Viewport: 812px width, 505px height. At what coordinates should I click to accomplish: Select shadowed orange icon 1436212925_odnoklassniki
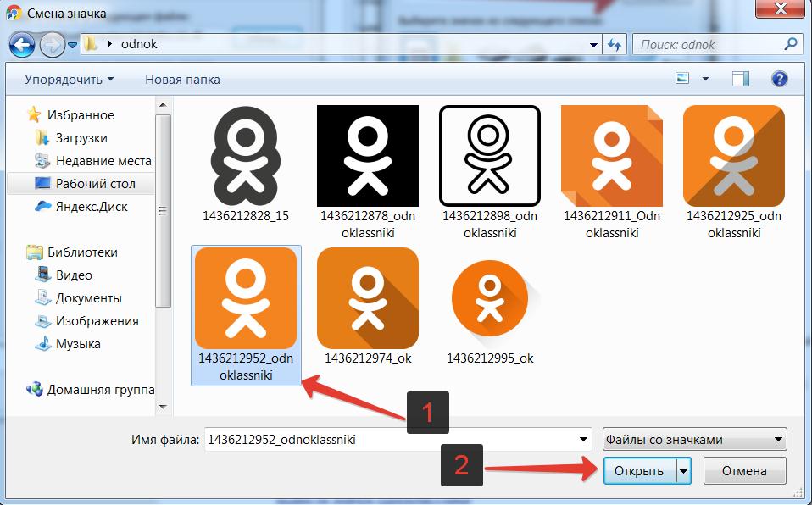click(734, 156)
